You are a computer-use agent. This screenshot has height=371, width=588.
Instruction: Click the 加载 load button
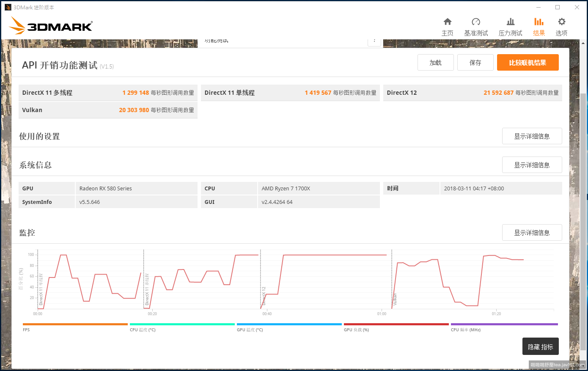[x=436, y=63]
